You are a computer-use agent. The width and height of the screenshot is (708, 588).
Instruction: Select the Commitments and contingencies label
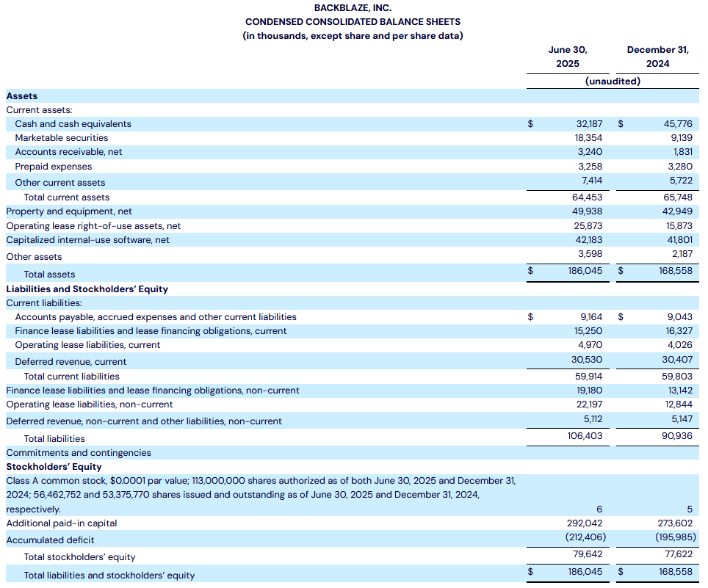79,453
